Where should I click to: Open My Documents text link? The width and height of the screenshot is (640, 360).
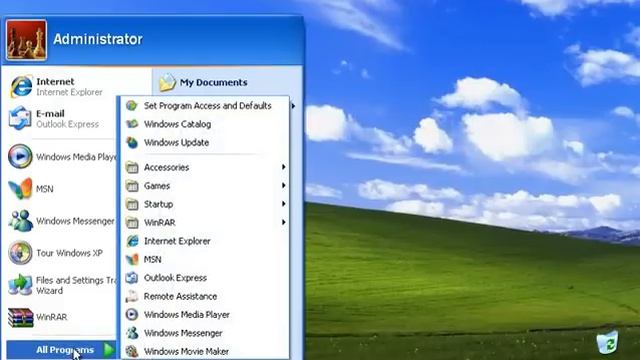click(x=213, y=82)
